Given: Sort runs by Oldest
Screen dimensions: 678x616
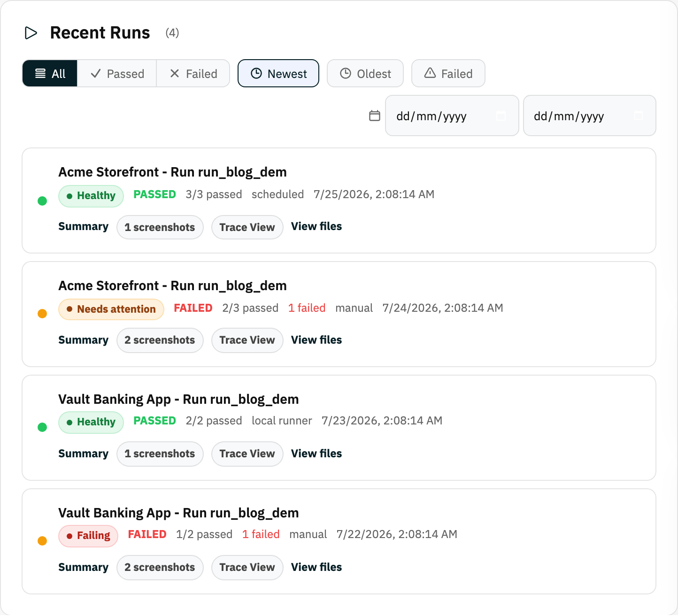Looking at the screenshot, I should coord(365,74).
